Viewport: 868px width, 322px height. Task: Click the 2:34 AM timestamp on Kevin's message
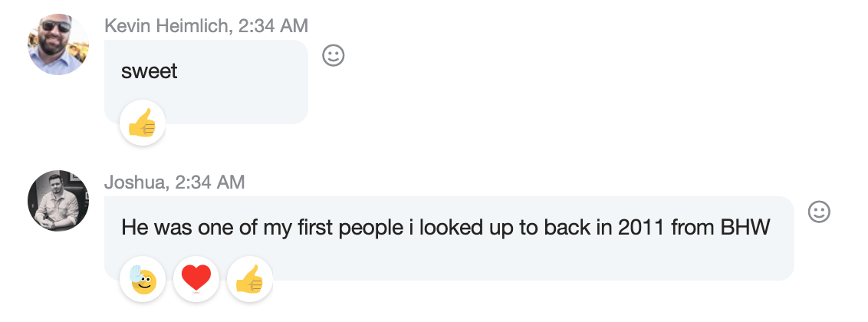[x=273, y=25]
